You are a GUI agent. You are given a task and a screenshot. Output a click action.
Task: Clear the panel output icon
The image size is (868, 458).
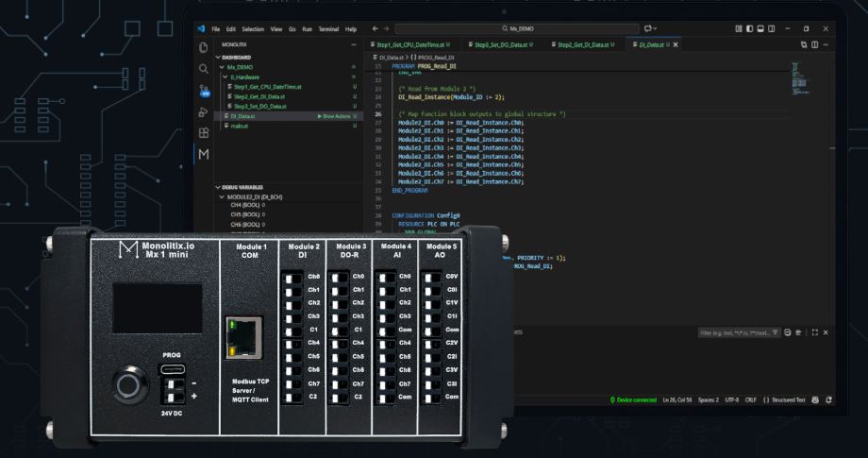787,332
